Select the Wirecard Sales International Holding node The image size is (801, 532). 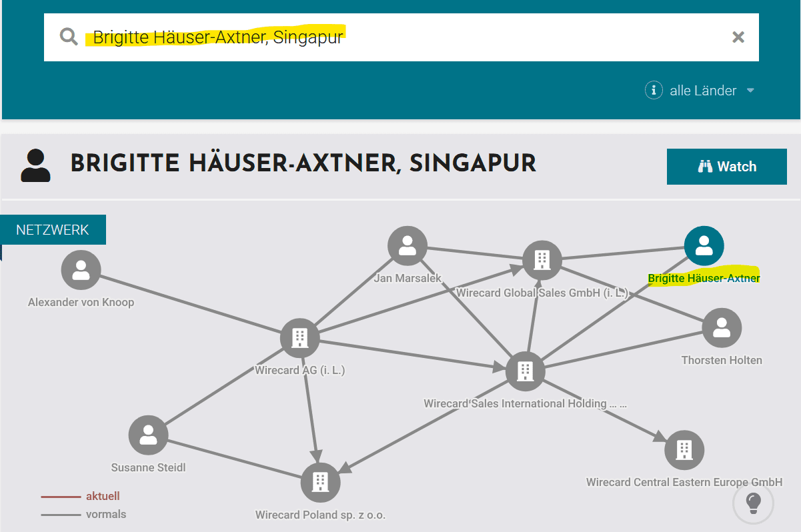tap(526, 371)
